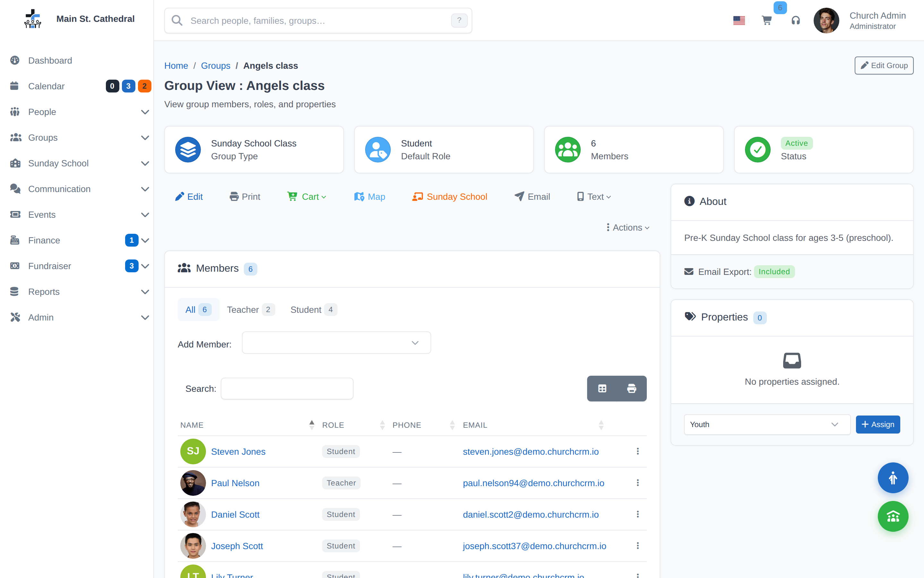Click the US flag language icon
The height and width of the screenshot is (578, 924).
pos(739,20)
